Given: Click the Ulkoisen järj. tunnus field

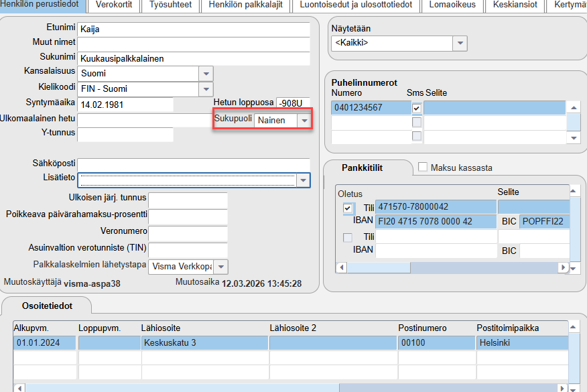Looking at the screenshot, I should pyautogui.click(x=188, y=200).
